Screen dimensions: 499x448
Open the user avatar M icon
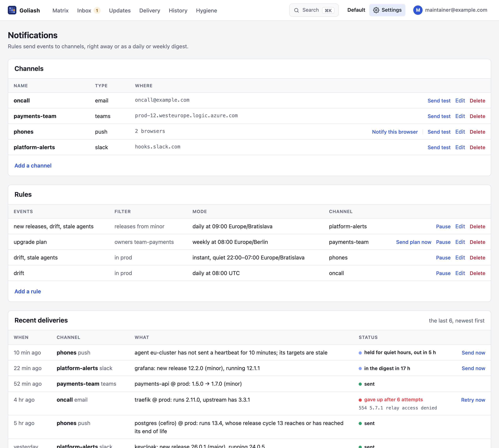coord(418,10)
